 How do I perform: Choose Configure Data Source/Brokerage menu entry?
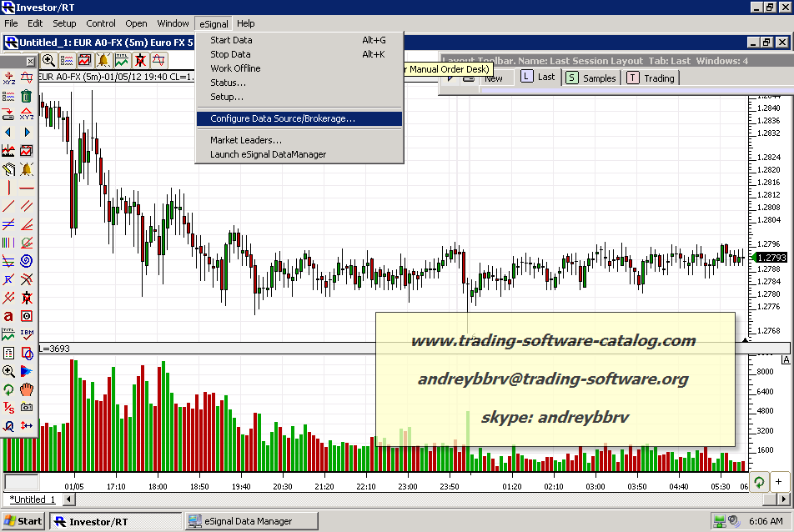click(x=283, y=118)
